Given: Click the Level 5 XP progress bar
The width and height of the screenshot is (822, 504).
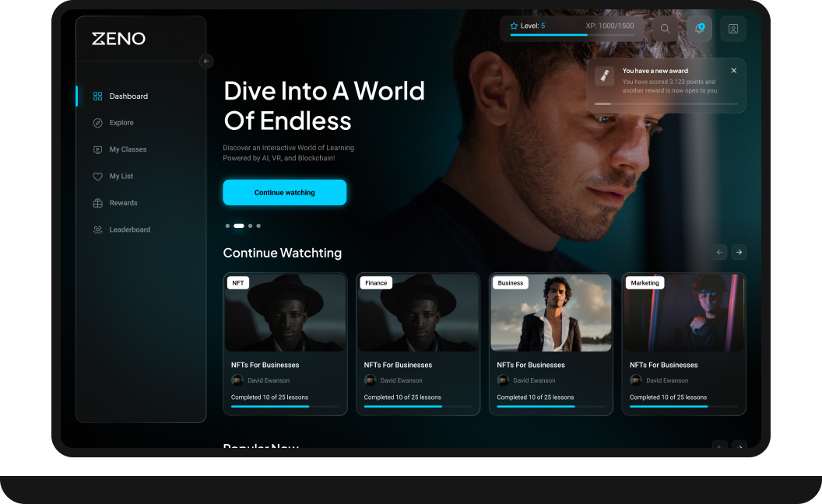Looking at the screenshot, I should coord(572,35).
